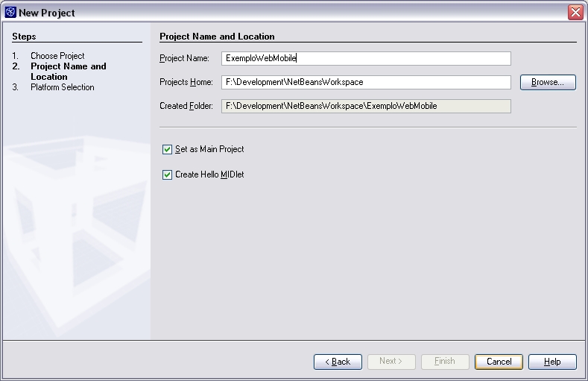Image resolution: width=588 pixels, height=381 pixels.
Task: Close the New Project dialog window
Action: coord(575,12)
